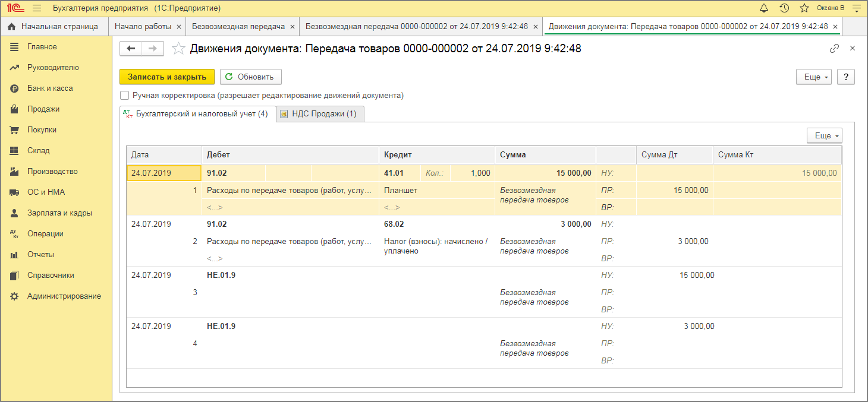The image size is (868, 402).
Task: Click Сумма Кт column header
Action: click(x=777, y=155)
